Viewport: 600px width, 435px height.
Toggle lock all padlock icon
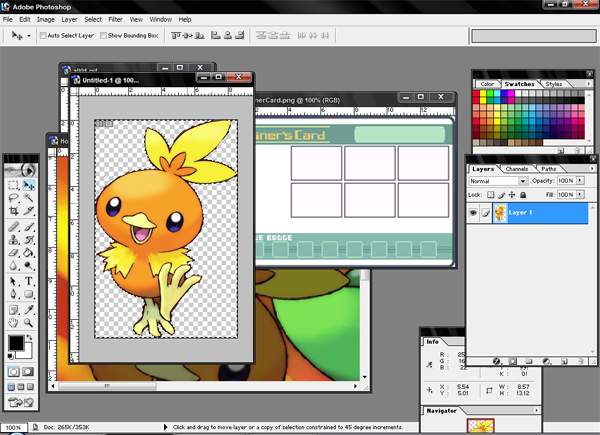point(523,195)
